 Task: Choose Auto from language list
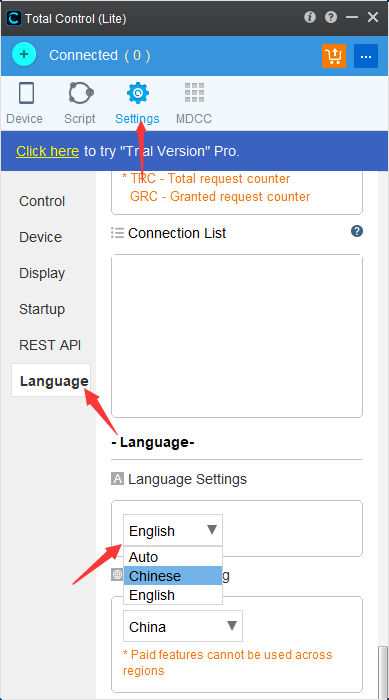point(173,557)
